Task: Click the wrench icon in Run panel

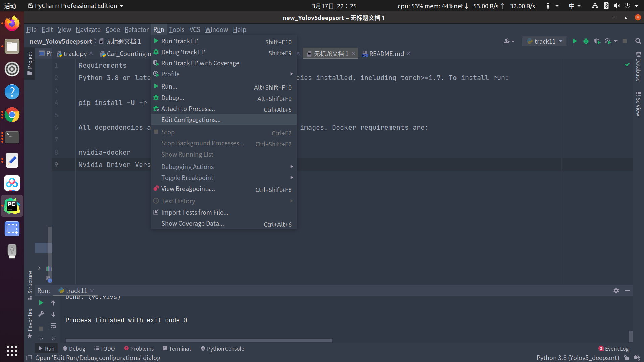Action: (41, 314)
